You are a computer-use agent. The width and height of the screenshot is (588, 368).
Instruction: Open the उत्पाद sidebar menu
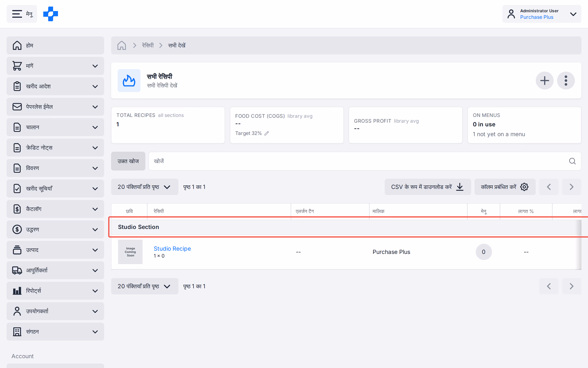click(55, 250)
